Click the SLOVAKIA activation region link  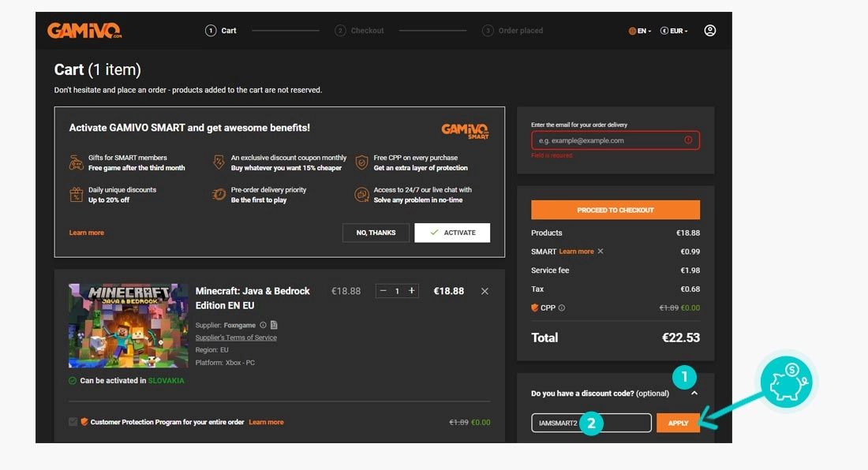166,380
